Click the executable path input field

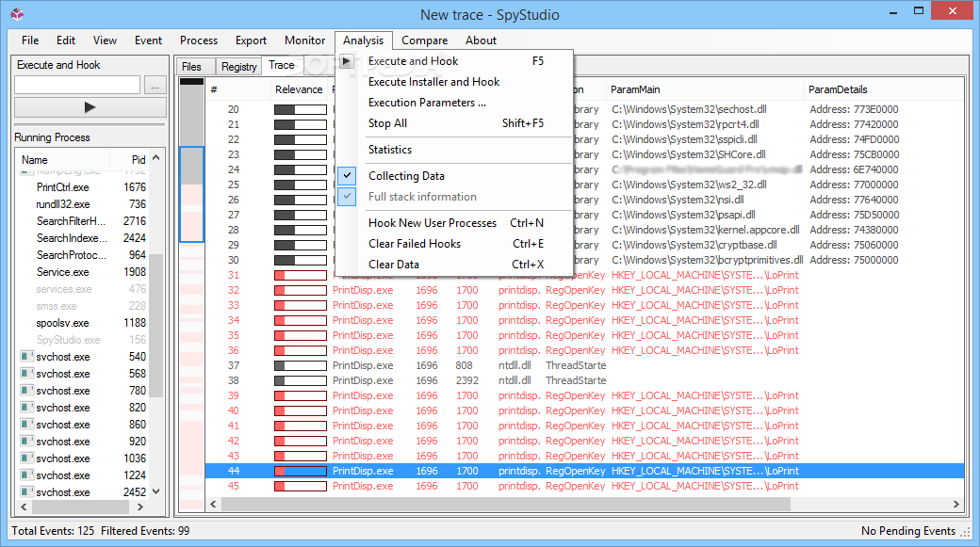[77, 86]
